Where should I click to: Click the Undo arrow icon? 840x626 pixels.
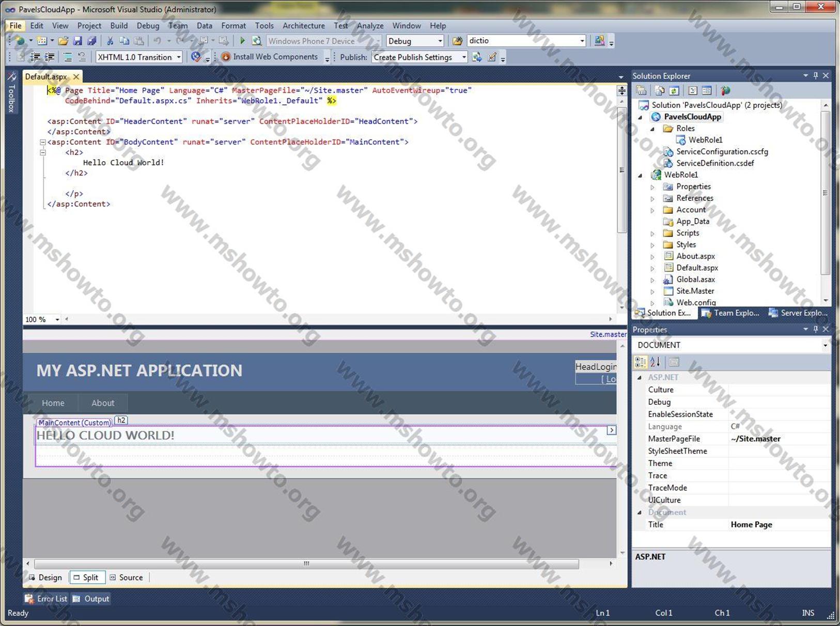pyautogui.click(x=157, y=41)
